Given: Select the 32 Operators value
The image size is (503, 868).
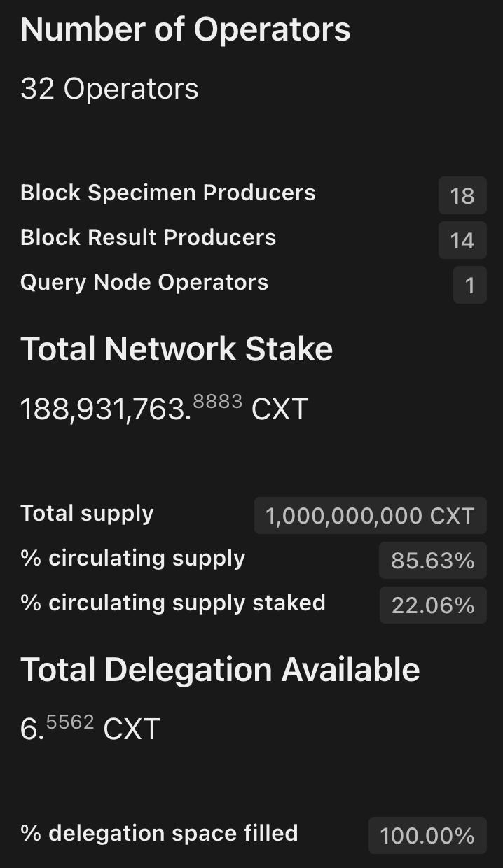Looking at the screenshot, I should (x=109, y=89).
